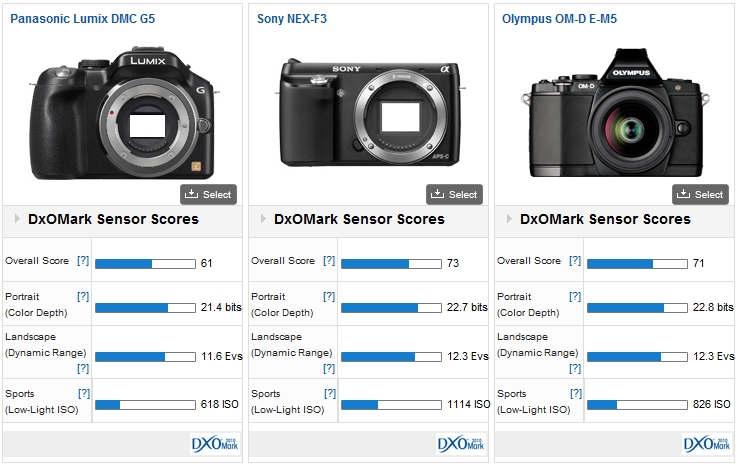Click the DxOMark logo under Panasonic column
The width and height of the screenshot is (739, 469).
click(215, 444)
